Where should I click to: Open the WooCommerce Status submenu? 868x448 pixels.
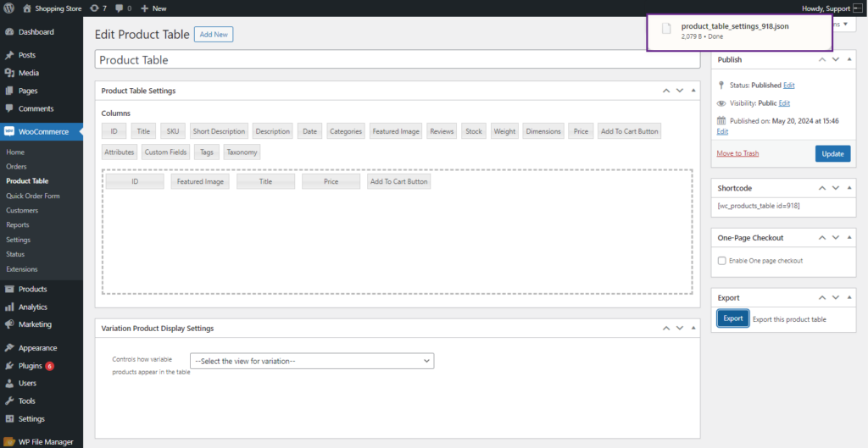pyautogui.click(x=15, y=254)
